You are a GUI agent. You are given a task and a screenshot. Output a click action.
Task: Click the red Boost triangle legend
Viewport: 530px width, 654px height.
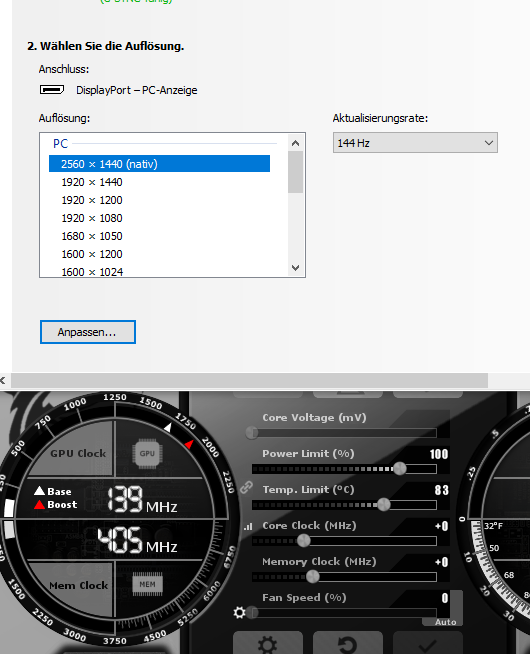(x=39, y=504)
